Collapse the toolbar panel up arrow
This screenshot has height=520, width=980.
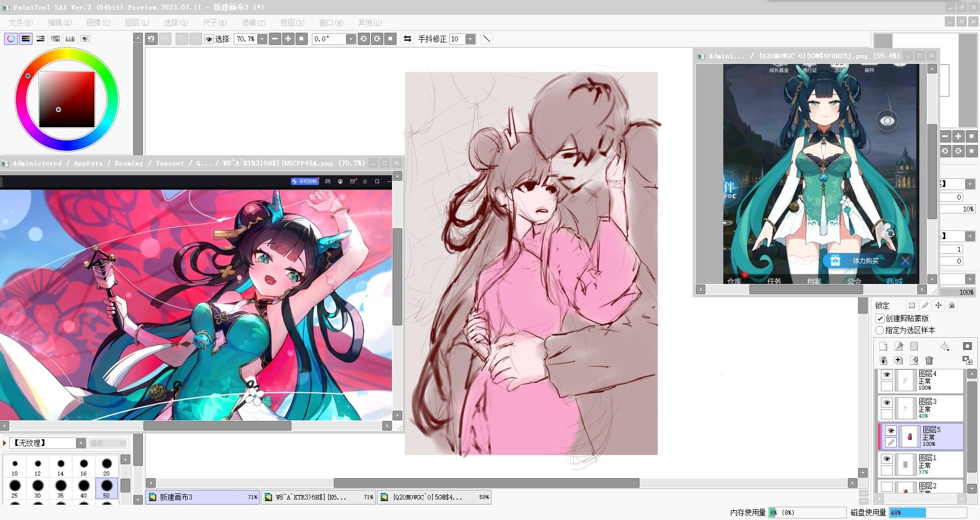coord(138,38)
